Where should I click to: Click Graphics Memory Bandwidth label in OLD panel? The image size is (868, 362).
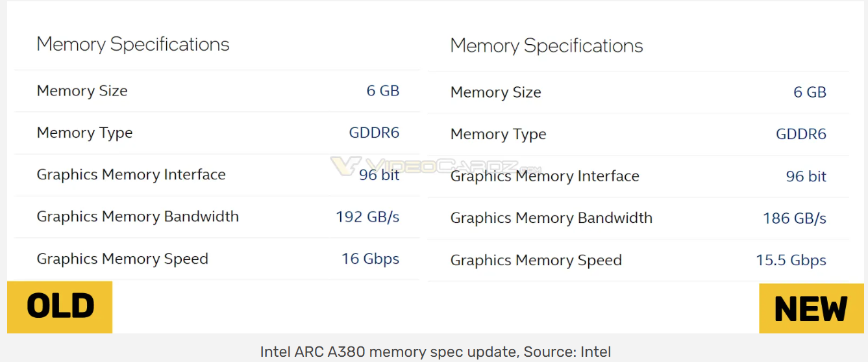(x=138, y=216)
